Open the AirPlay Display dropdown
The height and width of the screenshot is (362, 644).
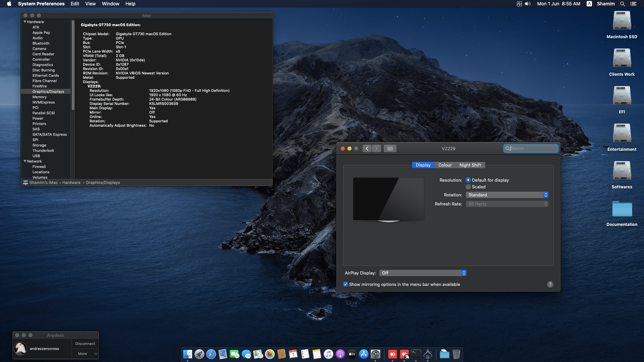tap(423, 273)
